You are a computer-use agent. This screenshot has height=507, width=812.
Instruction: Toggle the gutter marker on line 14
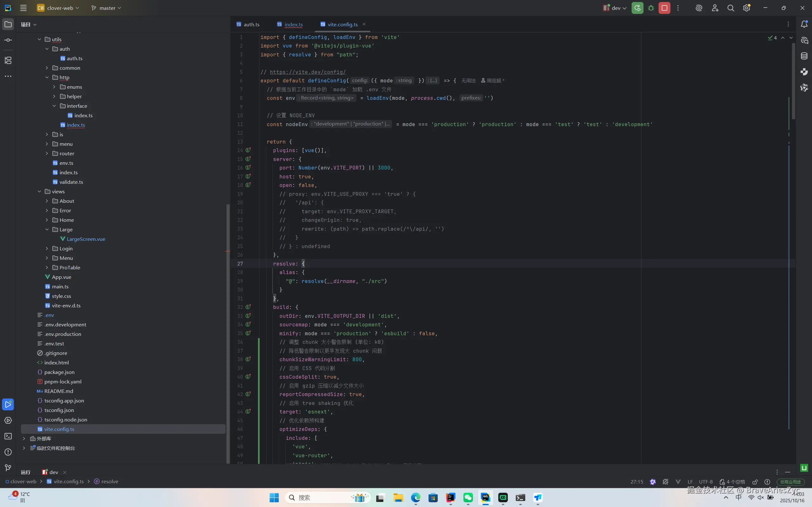248,150
